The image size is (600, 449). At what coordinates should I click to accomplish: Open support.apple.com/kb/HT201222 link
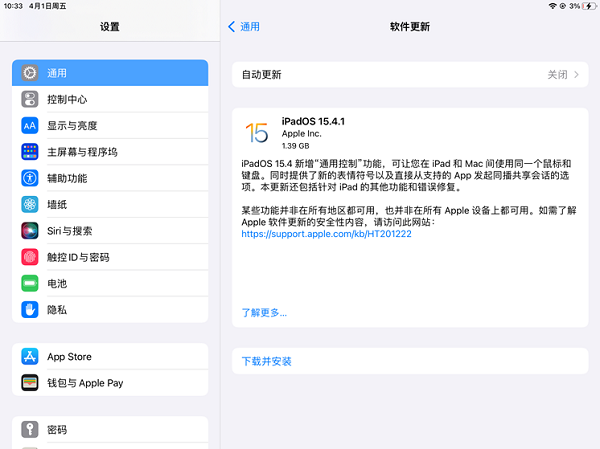tap(326, 233)
